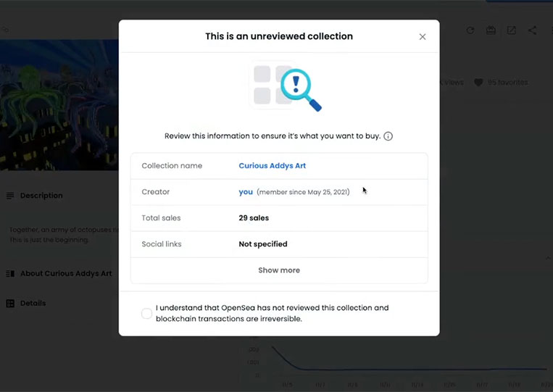Screen dimensions: 553x392
Task: Click the share icon in background page
Action: click(x=532, y=30)
